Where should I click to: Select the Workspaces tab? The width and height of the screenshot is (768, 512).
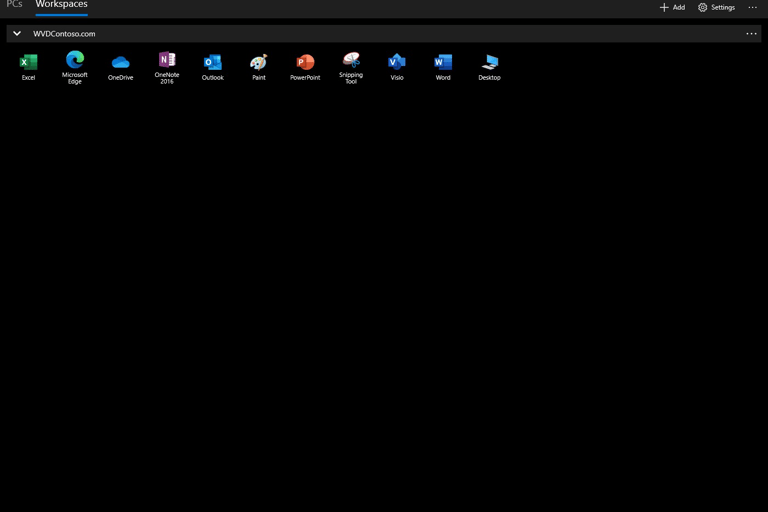pyautogui.click(x=61, y=5)
